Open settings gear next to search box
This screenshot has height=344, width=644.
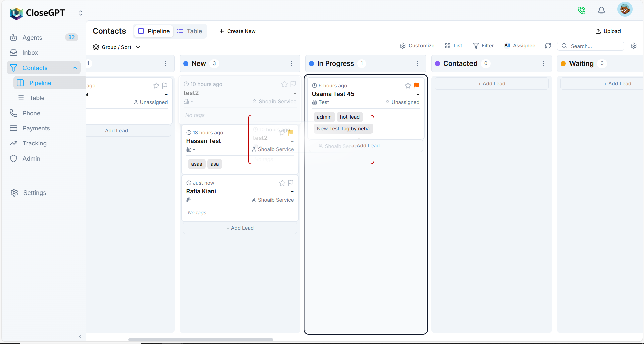click(634, 46)
